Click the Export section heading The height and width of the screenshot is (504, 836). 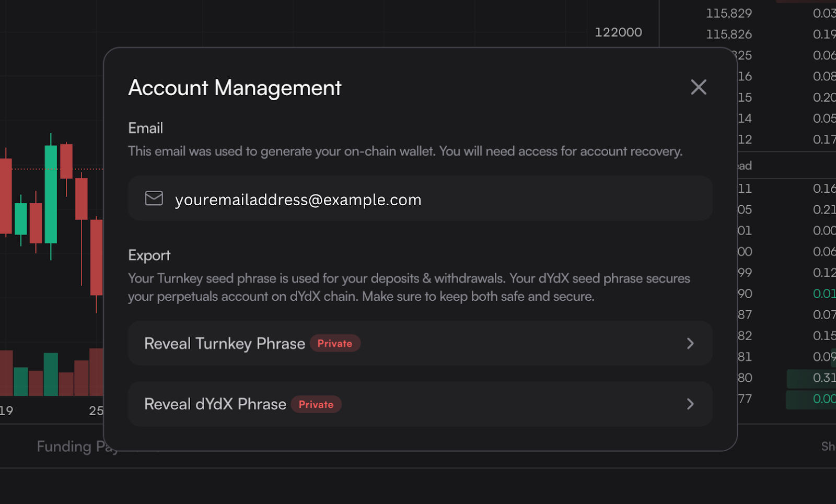(149, 255)
